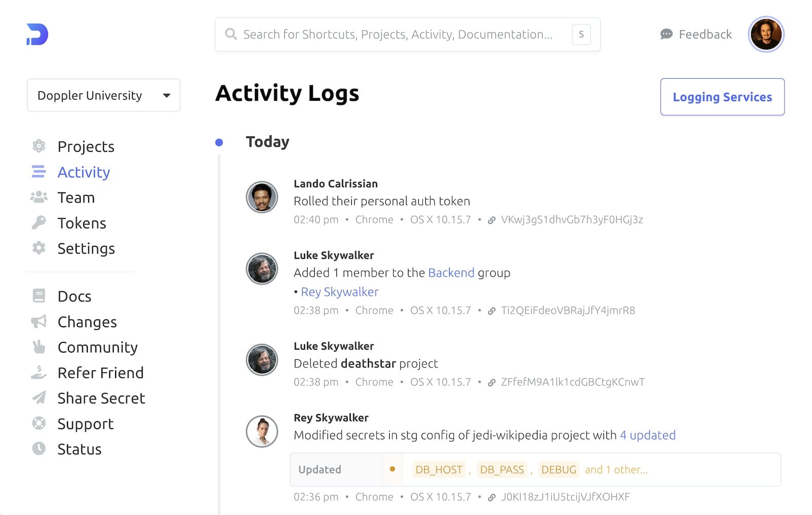This screenshot has height=515, width=812.
Task: Select Activity in the sidebar
Action: pos(84,172)
